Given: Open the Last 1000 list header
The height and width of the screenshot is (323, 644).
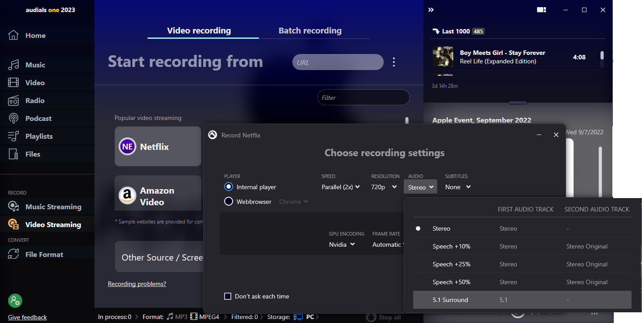Looking at the screenshot, I should click(x=458, y=31).
